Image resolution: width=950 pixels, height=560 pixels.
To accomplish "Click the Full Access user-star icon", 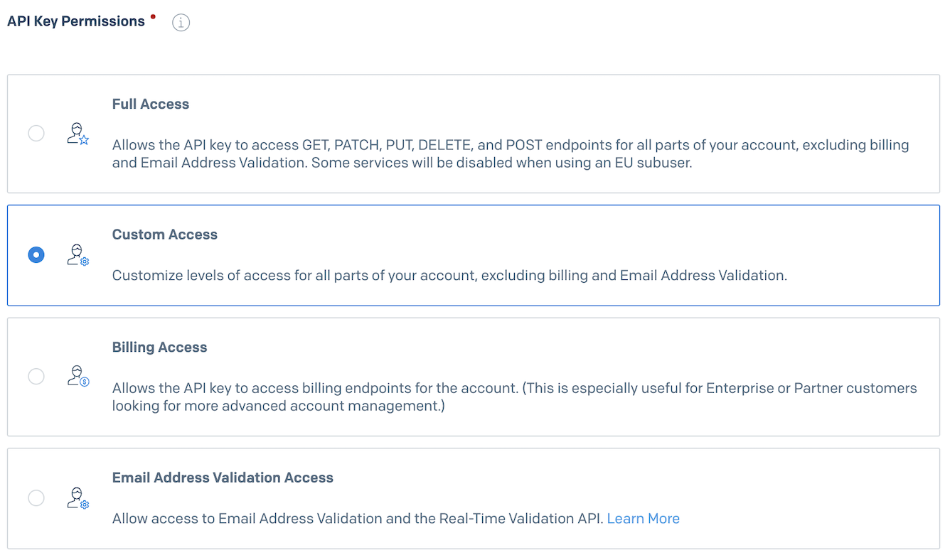I will pyautogui.click(x=78, y=134).
